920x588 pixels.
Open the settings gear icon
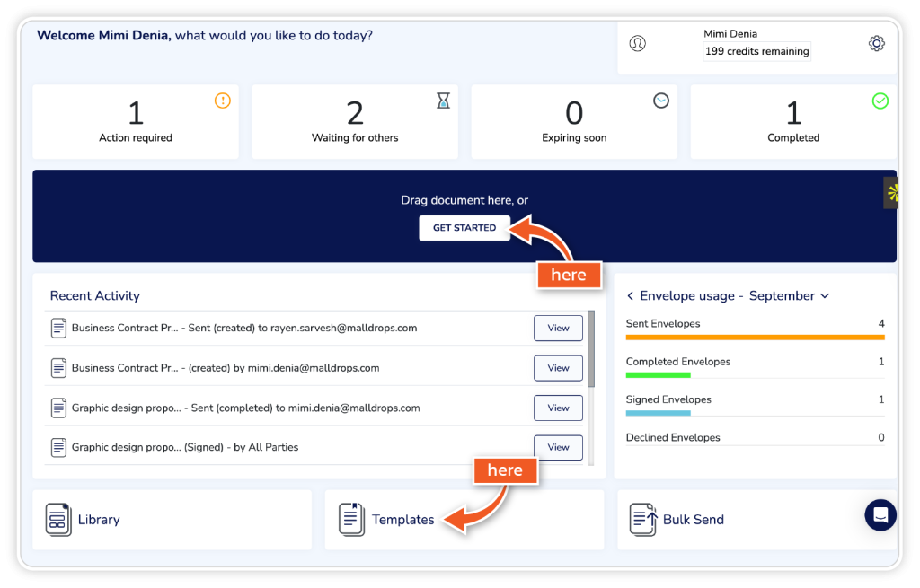coord(877,43)
